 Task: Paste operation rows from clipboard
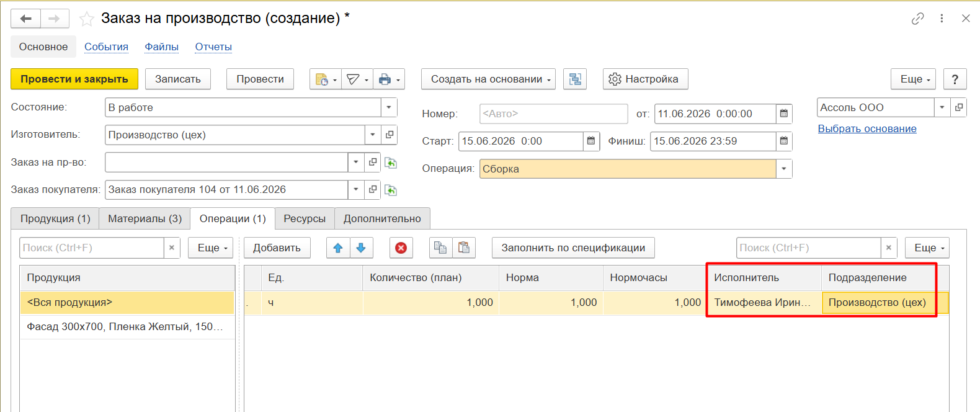(464, 248)
